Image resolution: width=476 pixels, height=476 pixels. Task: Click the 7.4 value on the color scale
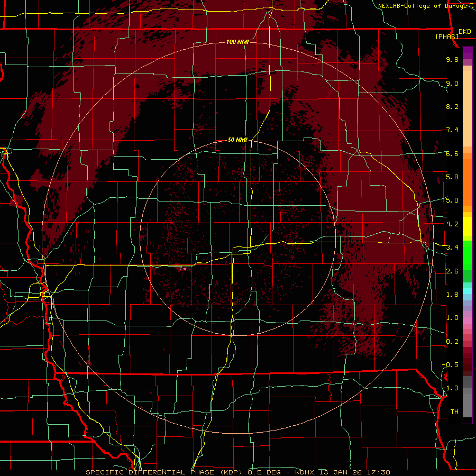coord(452,130)
